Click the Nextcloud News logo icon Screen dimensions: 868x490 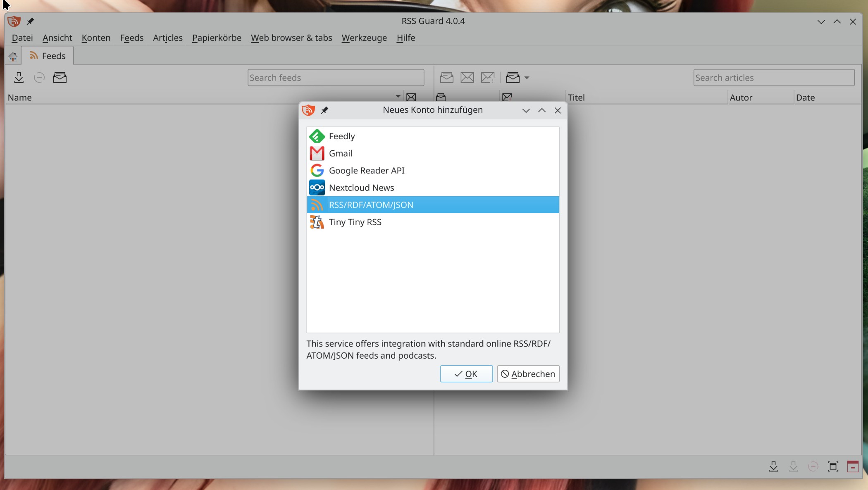(x=317, y=188)
